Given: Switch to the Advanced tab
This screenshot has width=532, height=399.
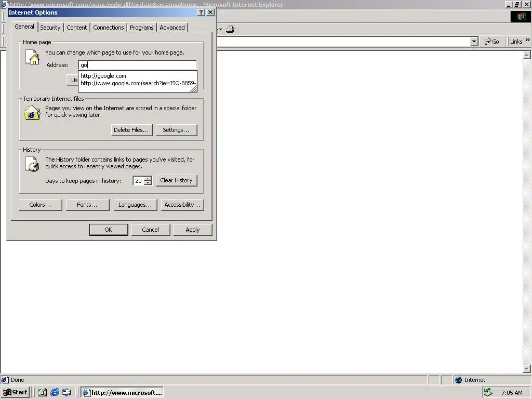Looking at the screenshot, I should [172, 28].
